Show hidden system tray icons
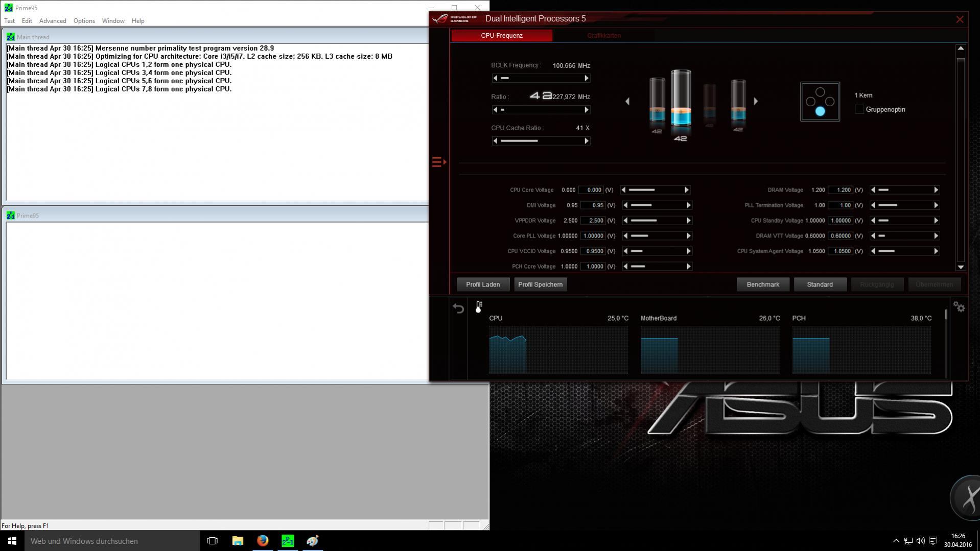The image size is (980, 551). click(x=896, y=541)
